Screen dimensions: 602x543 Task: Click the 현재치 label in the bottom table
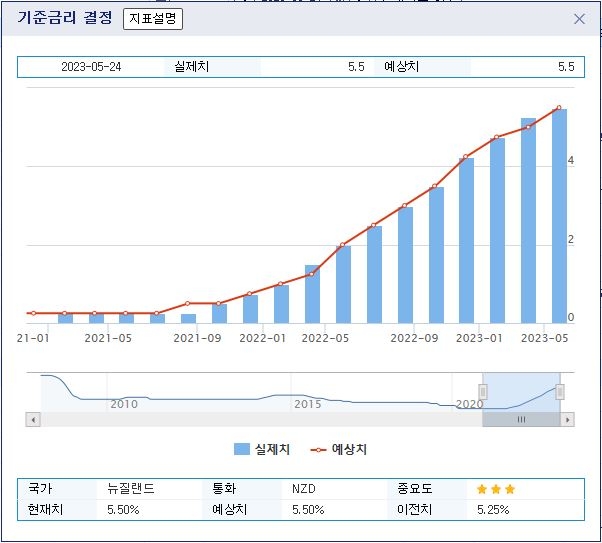45,510
